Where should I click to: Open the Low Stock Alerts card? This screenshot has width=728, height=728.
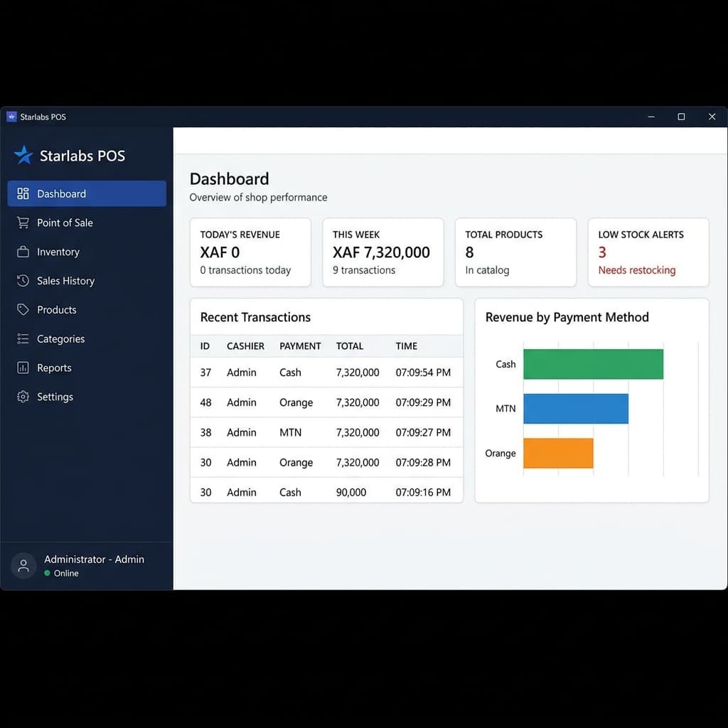coord(648,252)
